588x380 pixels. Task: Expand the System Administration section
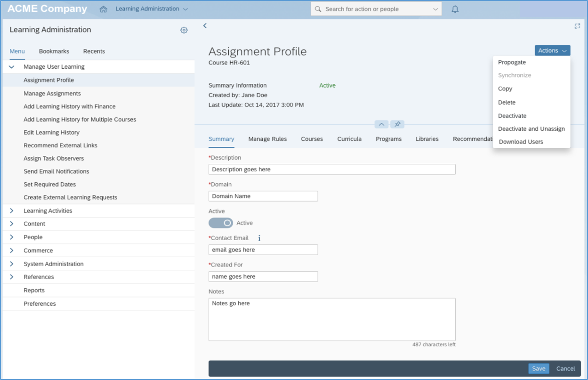click(x=12, y=264)
